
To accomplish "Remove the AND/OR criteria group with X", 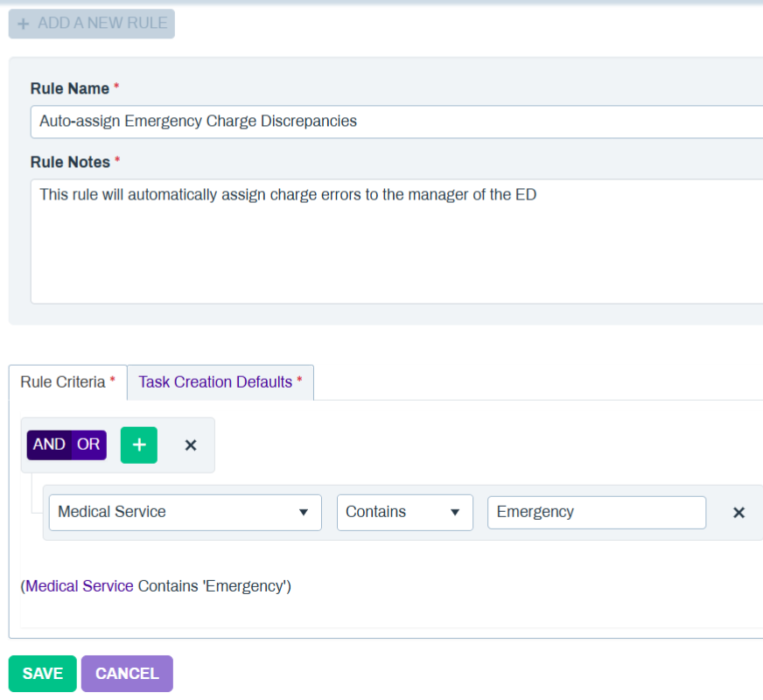I will (x=191, y=444).
